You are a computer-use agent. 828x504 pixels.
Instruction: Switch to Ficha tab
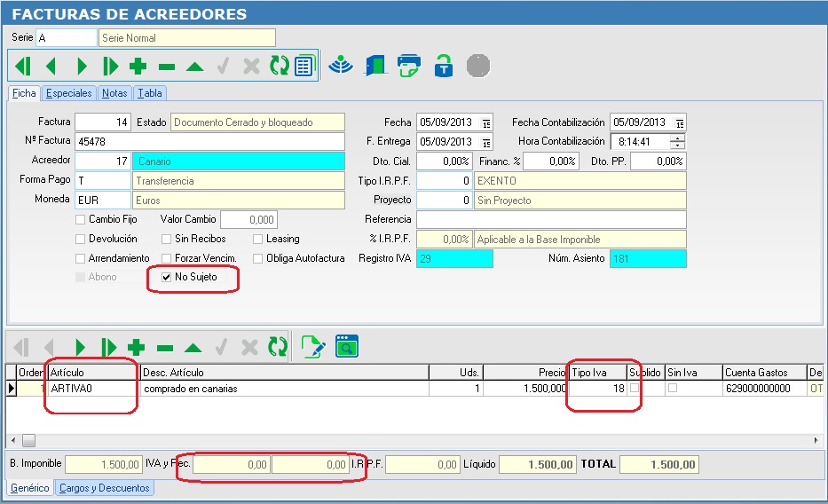[x=24, y=93]
